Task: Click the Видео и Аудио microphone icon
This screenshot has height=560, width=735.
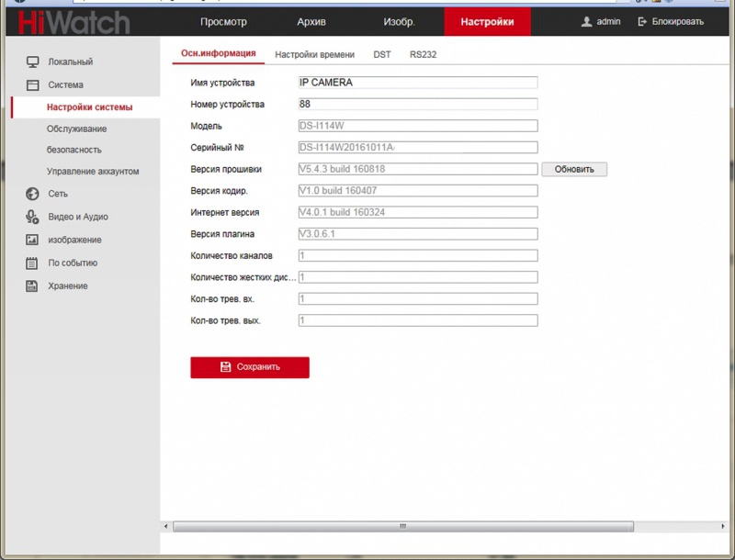Action: pyautogui.click(x=32, y=217)
